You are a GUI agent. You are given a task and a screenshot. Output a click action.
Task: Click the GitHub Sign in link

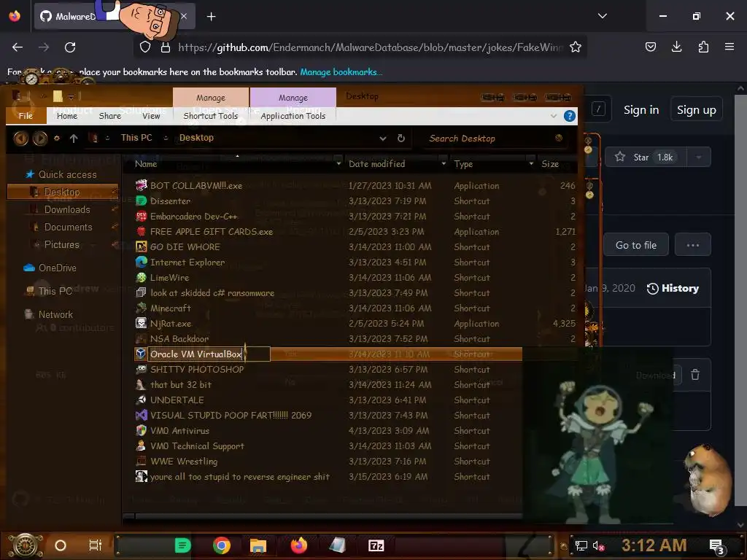[x=641, y=110]
